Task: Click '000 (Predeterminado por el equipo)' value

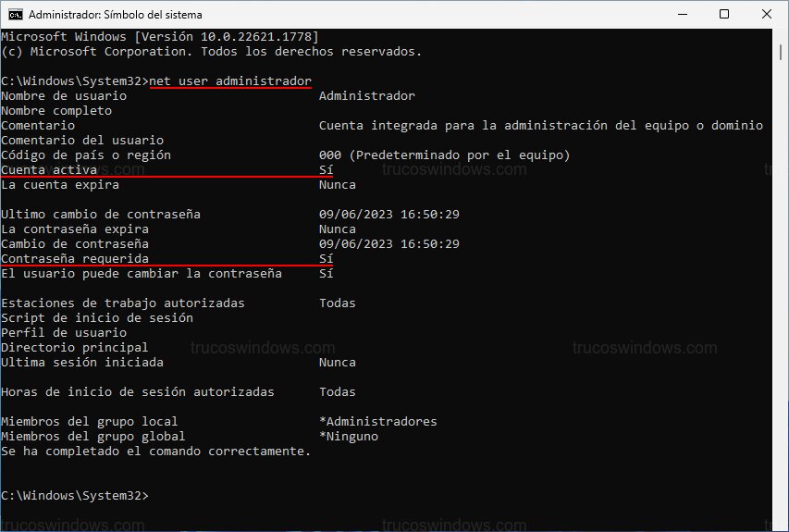Action: click(444, 155)
